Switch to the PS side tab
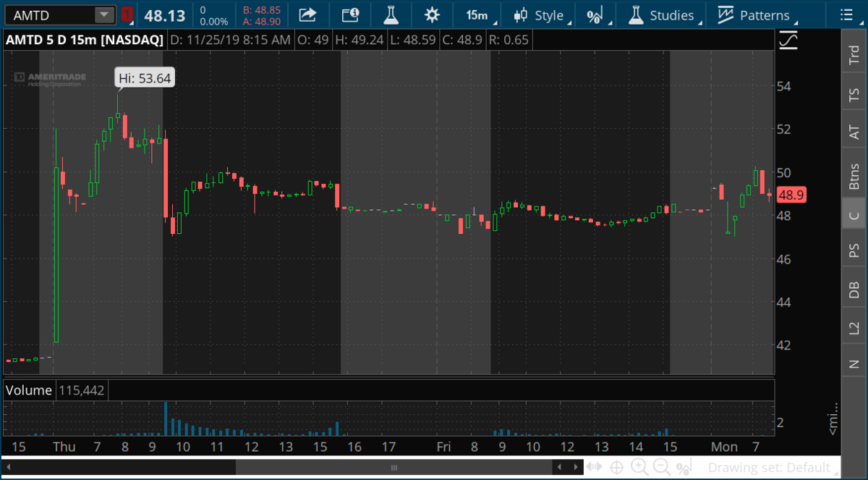868x480 pixels. tap(854, 250)
